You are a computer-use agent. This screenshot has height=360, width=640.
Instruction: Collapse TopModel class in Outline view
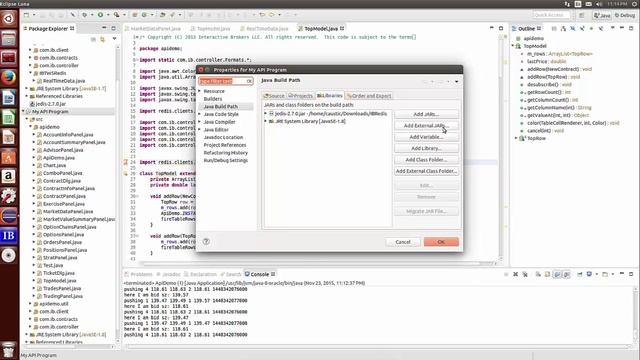pyautogui.click(x=513, y=46)
